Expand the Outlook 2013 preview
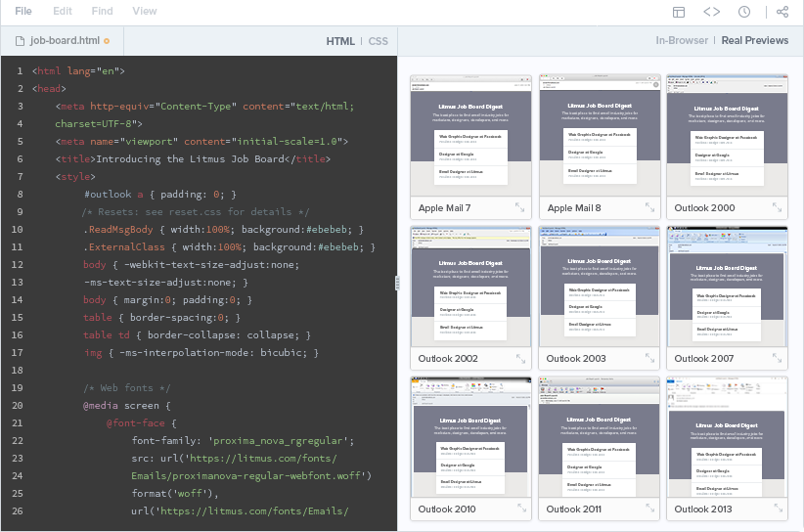This screenshot has height=532, width=804. (x=777, y=509)
